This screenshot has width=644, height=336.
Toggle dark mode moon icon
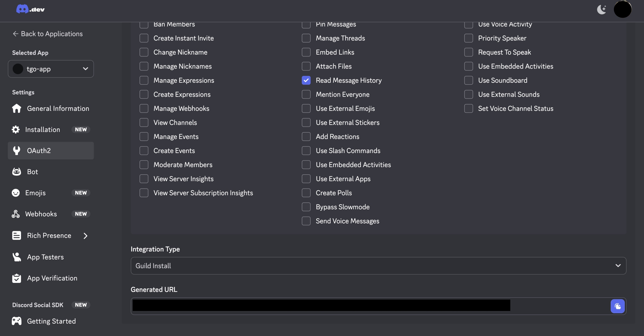[x=602, y=10]
